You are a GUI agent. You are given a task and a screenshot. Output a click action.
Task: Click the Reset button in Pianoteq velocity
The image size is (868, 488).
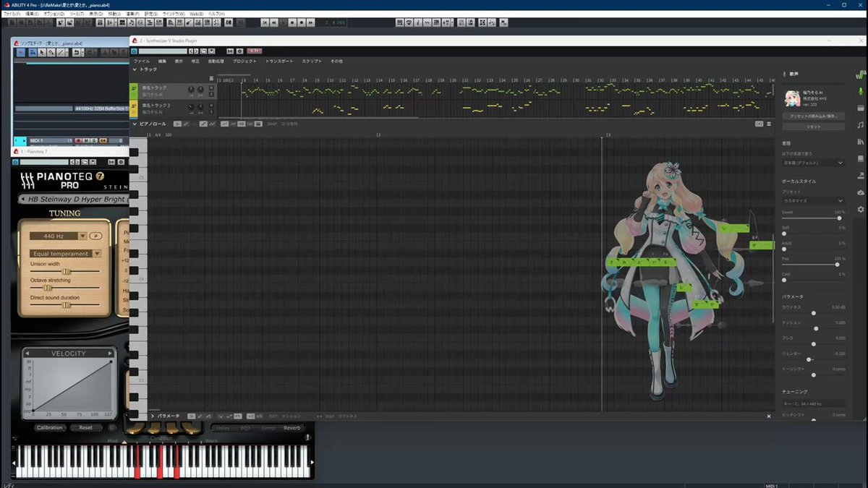pyautogui.click(x=86, y=428)
